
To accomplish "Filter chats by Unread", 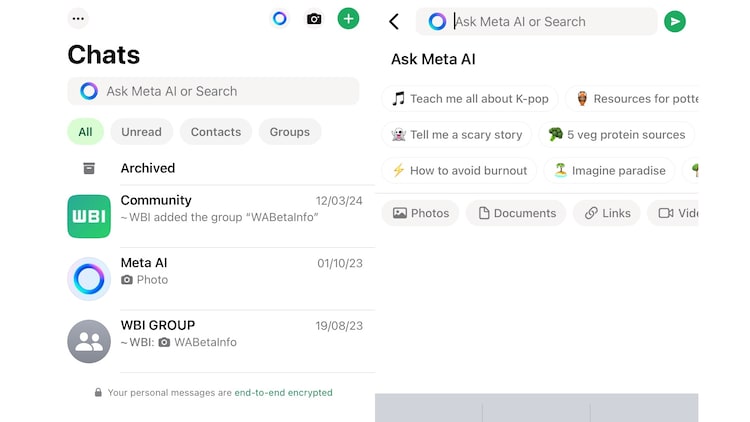I will pyautogui.click(x=141, y=132).
